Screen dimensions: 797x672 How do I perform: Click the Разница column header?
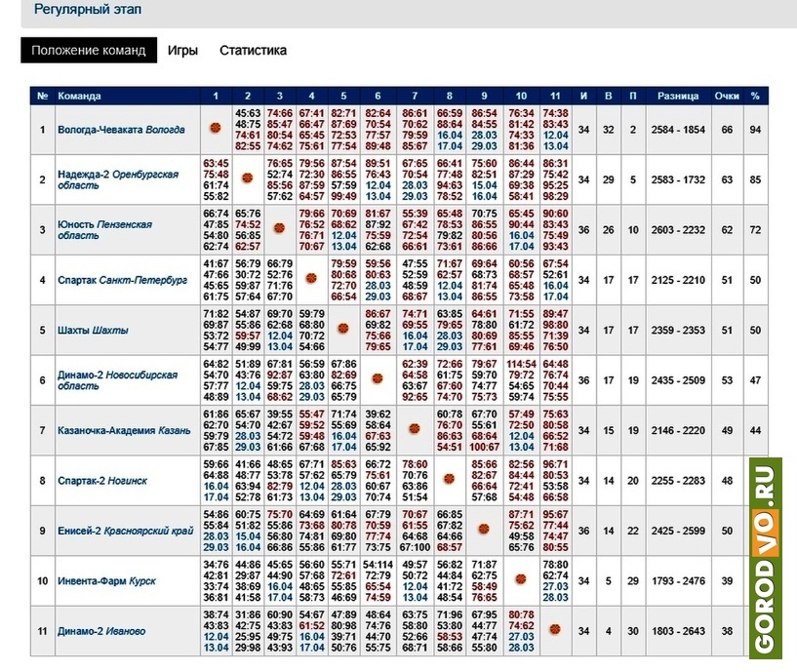click(678, 97)
